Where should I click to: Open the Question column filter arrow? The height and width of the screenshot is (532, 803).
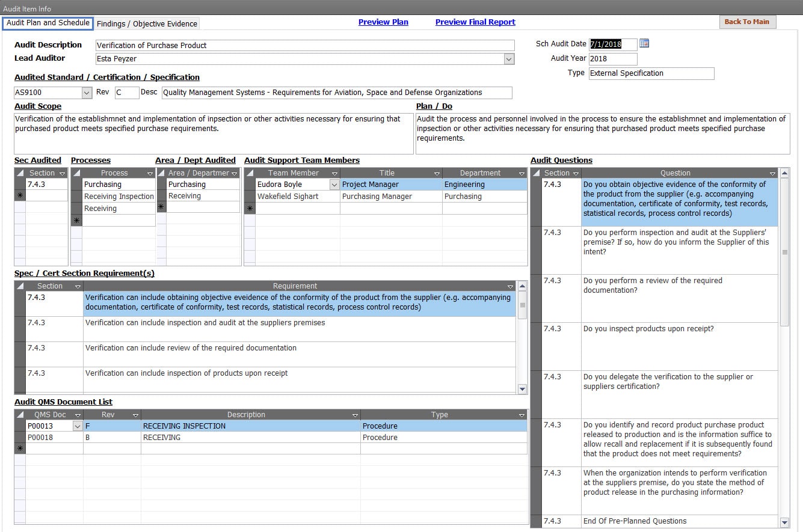(772, 173)
